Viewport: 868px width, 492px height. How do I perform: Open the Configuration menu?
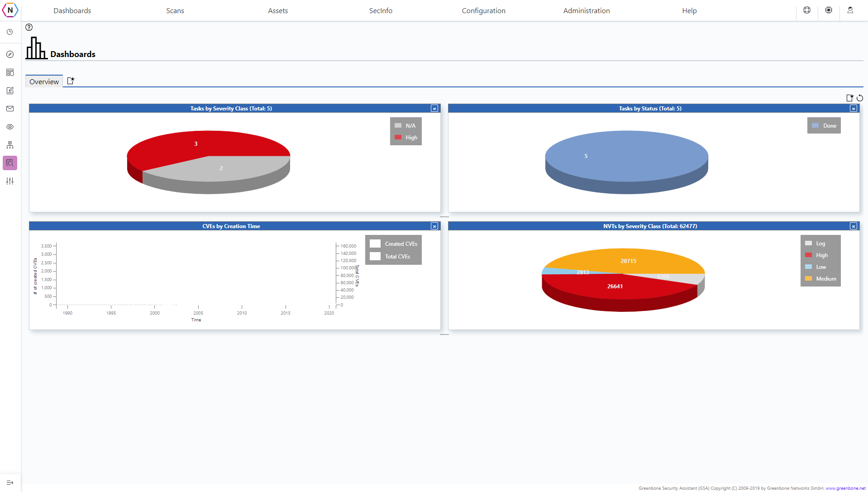tap(484, 10)
